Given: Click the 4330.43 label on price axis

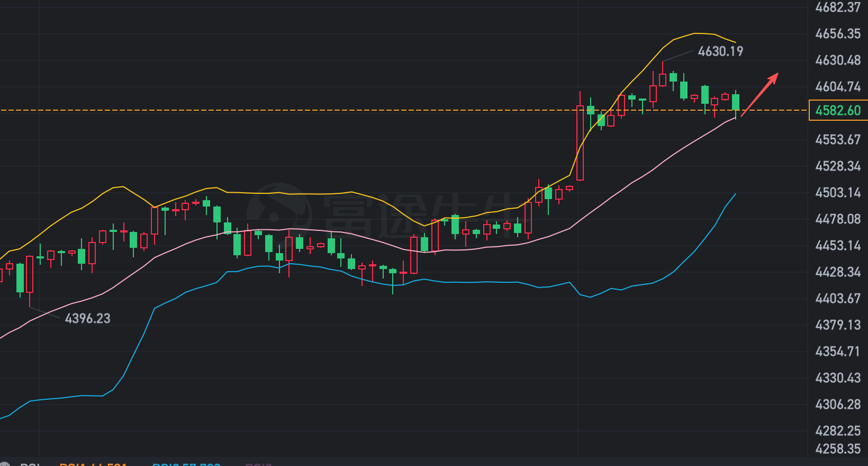Looking at the screenshot, I should click(x=838, y=378).
